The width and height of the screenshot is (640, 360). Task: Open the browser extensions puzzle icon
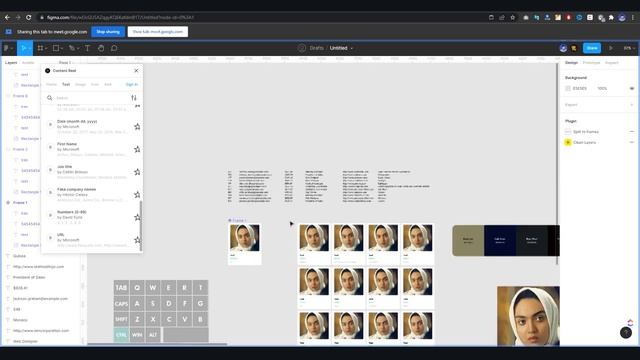pos(611,18)
